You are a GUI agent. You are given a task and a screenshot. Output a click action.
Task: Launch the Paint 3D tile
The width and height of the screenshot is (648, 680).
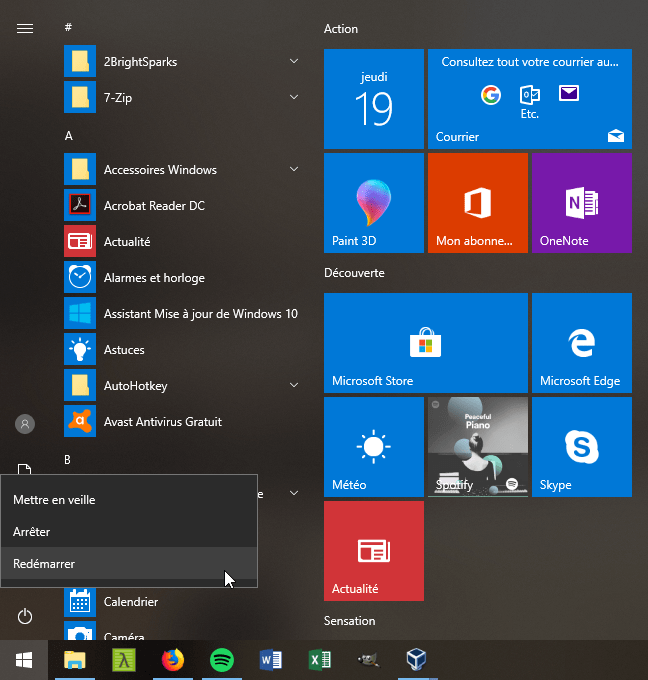coord(374,203)
